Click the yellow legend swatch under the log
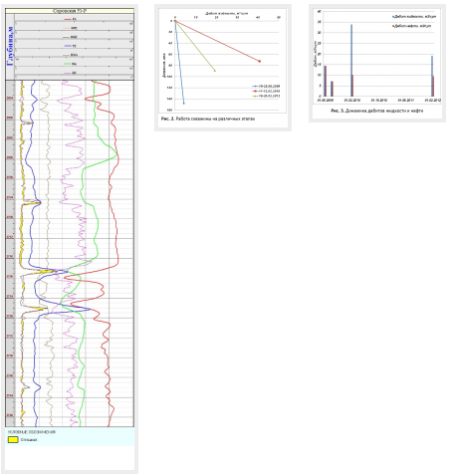The height and width of the screenshot is (476, 455). 13,439
